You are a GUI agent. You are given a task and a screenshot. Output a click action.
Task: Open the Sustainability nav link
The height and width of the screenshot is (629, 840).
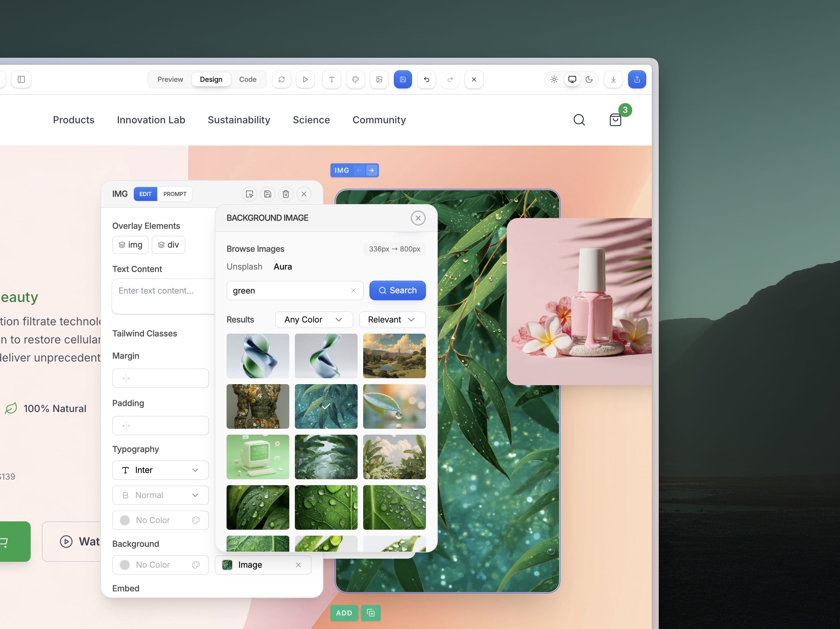[239, 120]
